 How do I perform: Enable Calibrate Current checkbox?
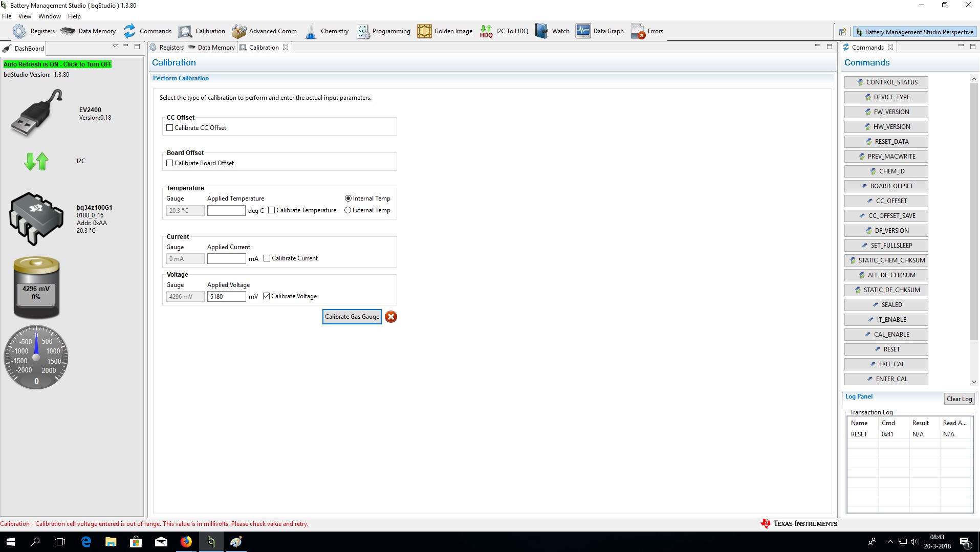pos(267,258)
